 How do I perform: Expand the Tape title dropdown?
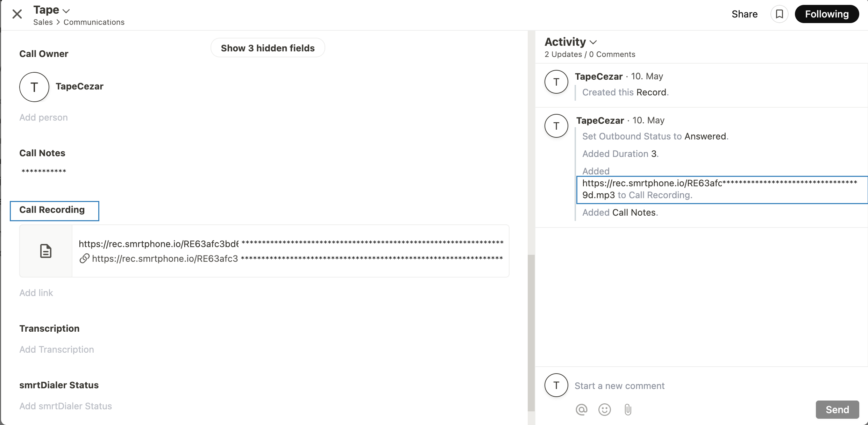(66, 11)
